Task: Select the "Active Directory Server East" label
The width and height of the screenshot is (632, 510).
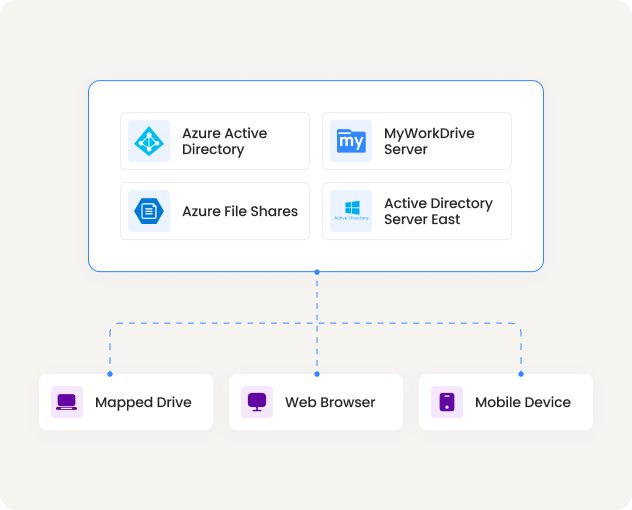Action: (438, 211)
